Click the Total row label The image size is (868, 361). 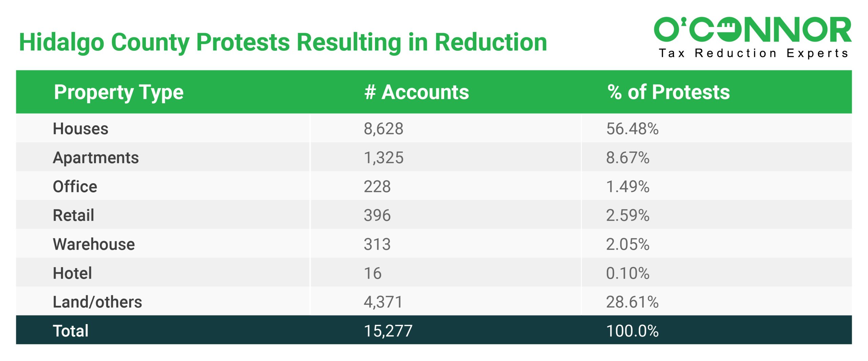[71, 331]
